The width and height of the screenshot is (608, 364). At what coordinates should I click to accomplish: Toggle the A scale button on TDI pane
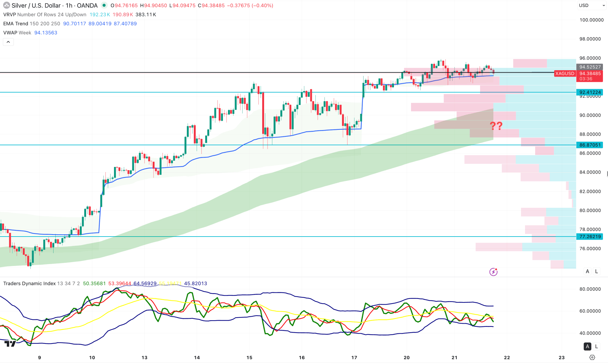coord(587,346)
